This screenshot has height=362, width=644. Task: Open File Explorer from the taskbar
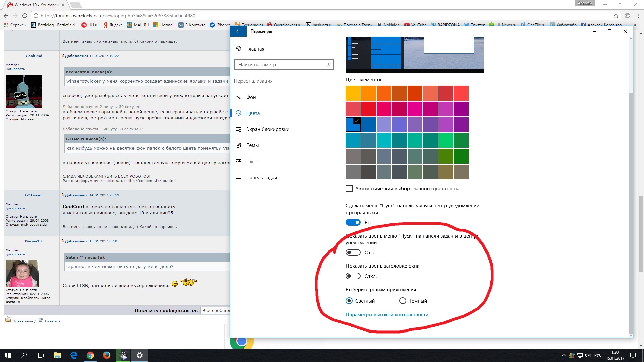click(57, 355)
